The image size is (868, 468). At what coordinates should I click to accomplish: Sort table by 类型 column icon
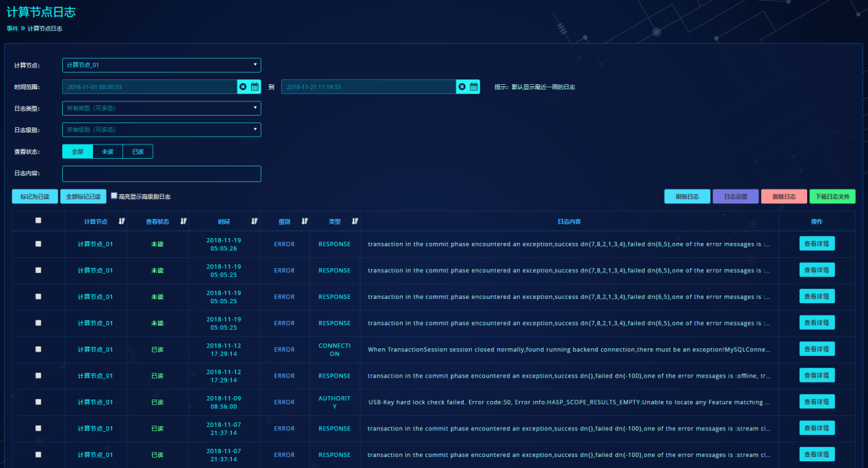click(x=355, y=221)
